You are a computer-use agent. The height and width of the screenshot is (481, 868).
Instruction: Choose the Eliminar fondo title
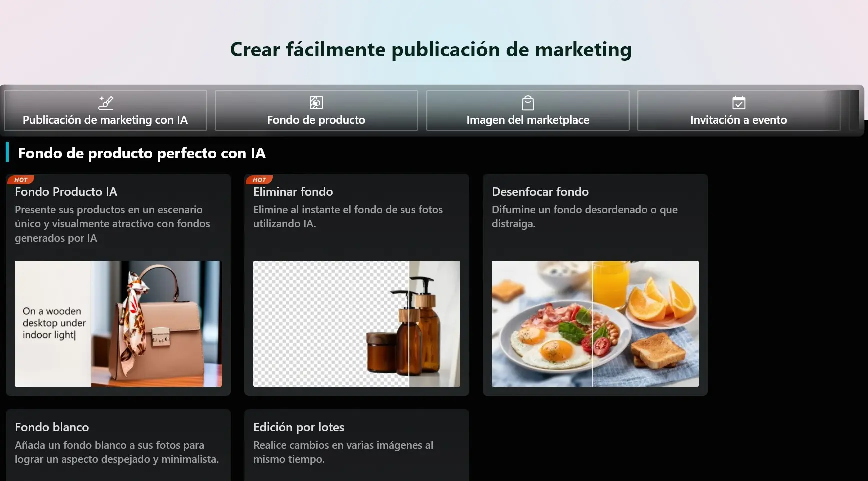[x=293, y=192]
